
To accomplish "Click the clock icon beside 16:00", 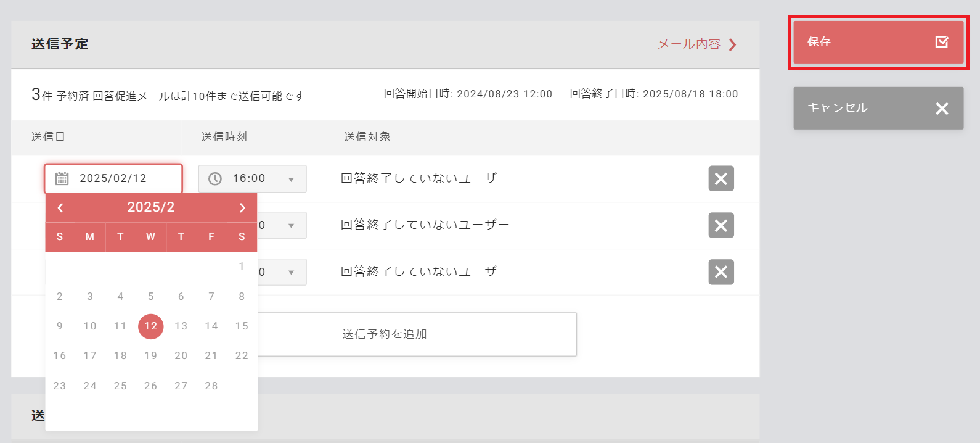I will coord(216,178).
